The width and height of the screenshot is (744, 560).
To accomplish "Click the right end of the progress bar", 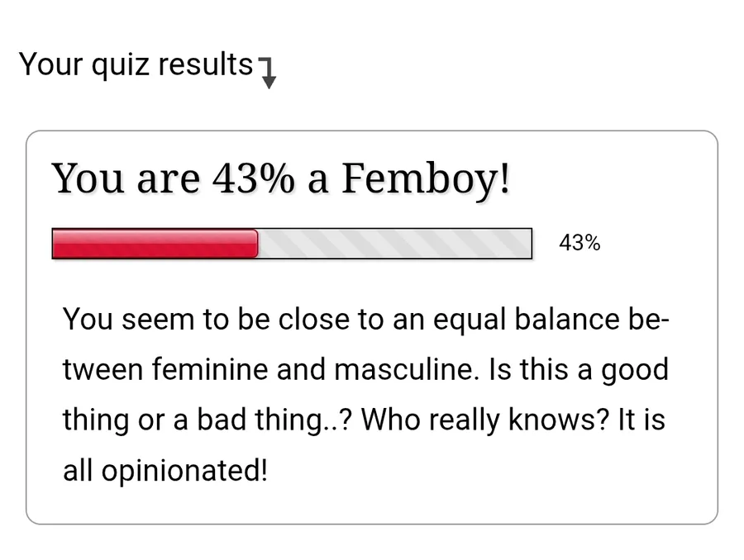I will coord(526,244).
